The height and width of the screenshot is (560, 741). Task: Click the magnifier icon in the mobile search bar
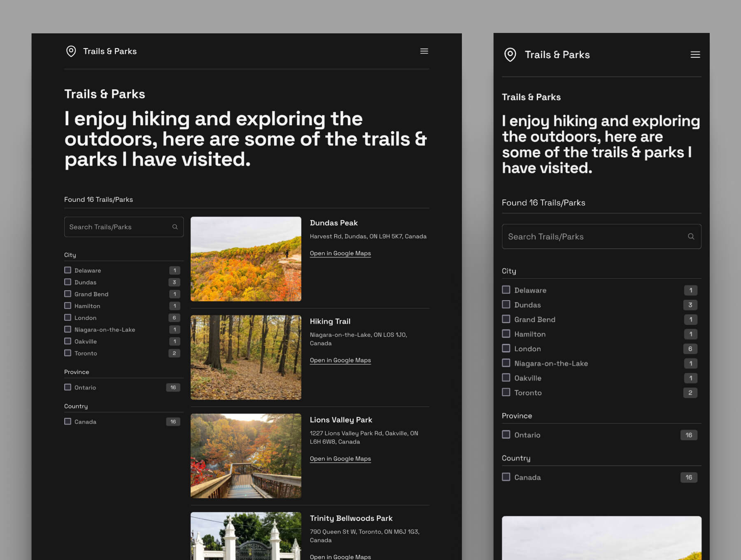point(691,236)
